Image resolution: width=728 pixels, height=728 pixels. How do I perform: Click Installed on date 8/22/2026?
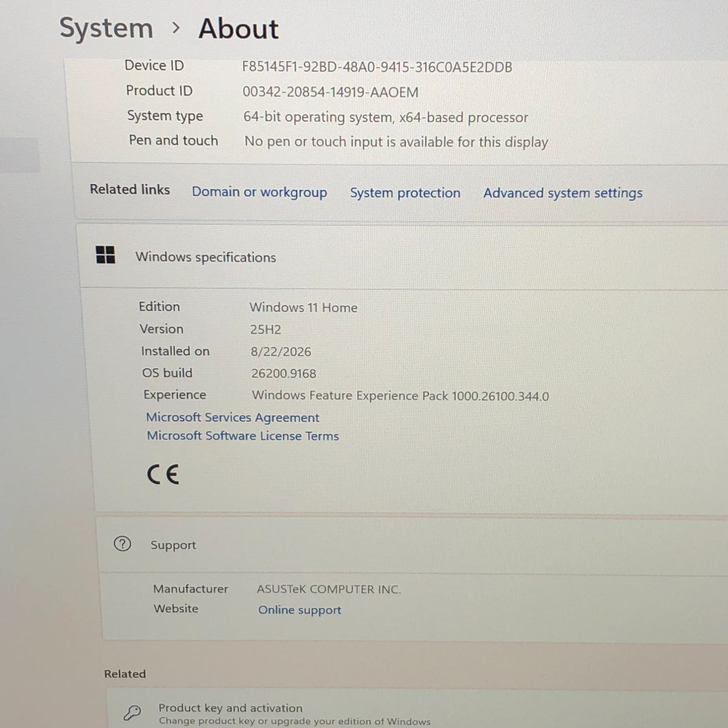281,352
